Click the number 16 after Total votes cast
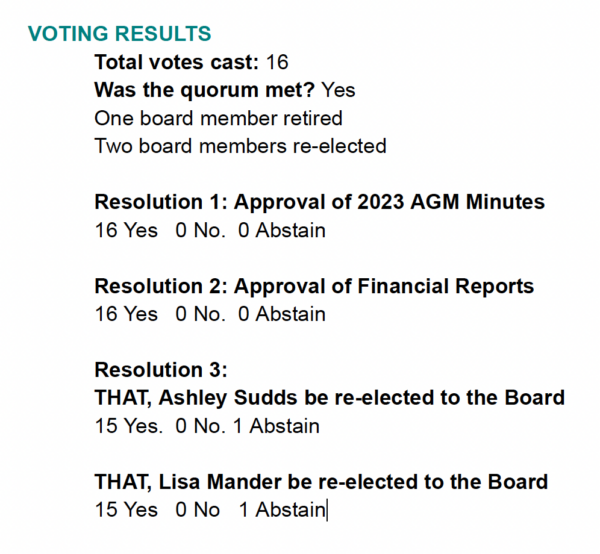This screenshot has height=554, width=600. point(277,62)
